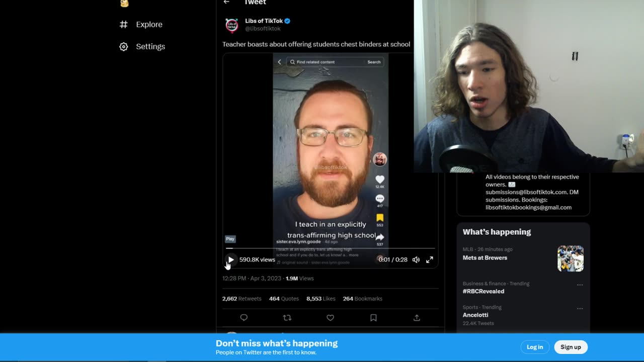Open the @libsoftiktok handle link
The width and height of the screenshot is (644, 362).
click(263, 29)
